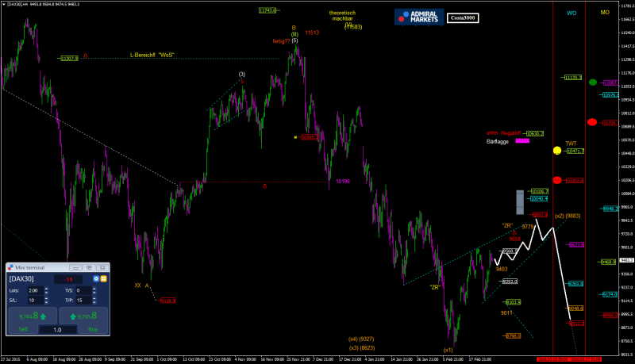Click the yellow grid icon in Mini terminal
This screenshot has height=364, width=635.
click(x=104, y=279)
